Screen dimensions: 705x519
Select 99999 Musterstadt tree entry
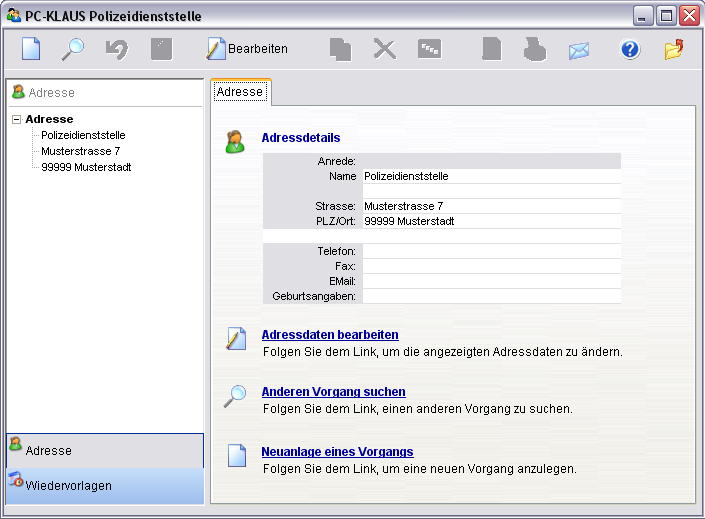tap(86, 167)
